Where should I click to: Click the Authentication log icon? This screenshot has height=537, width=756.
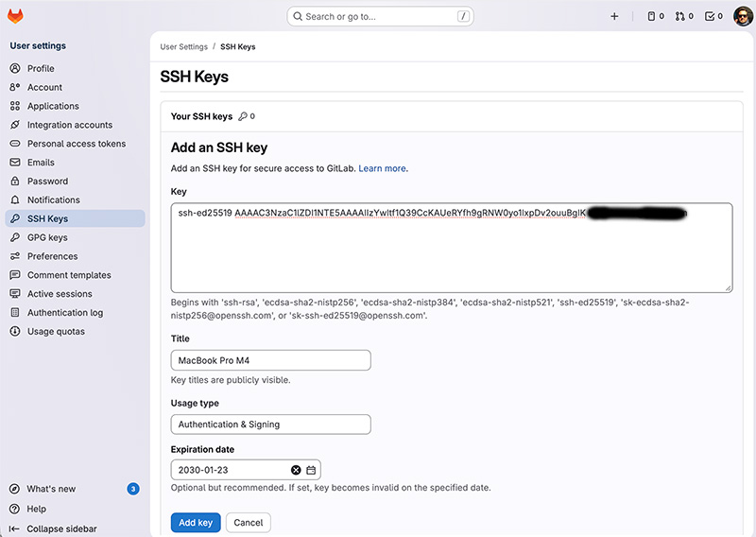click(x=15, y=313)
